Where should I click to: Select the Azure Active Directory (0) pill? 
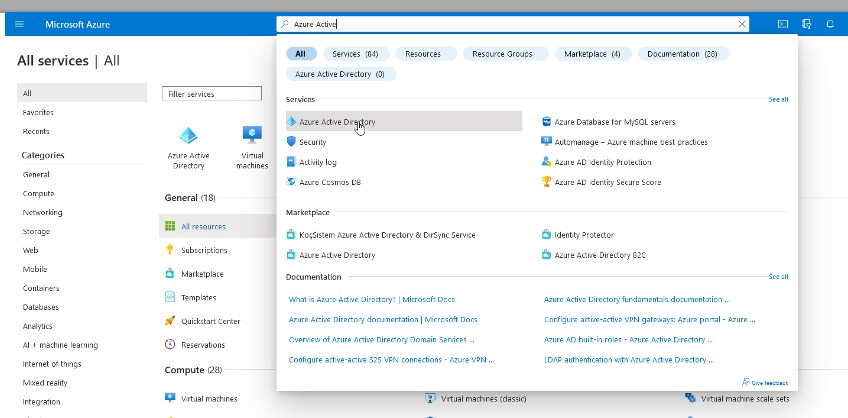coord(341,74)
